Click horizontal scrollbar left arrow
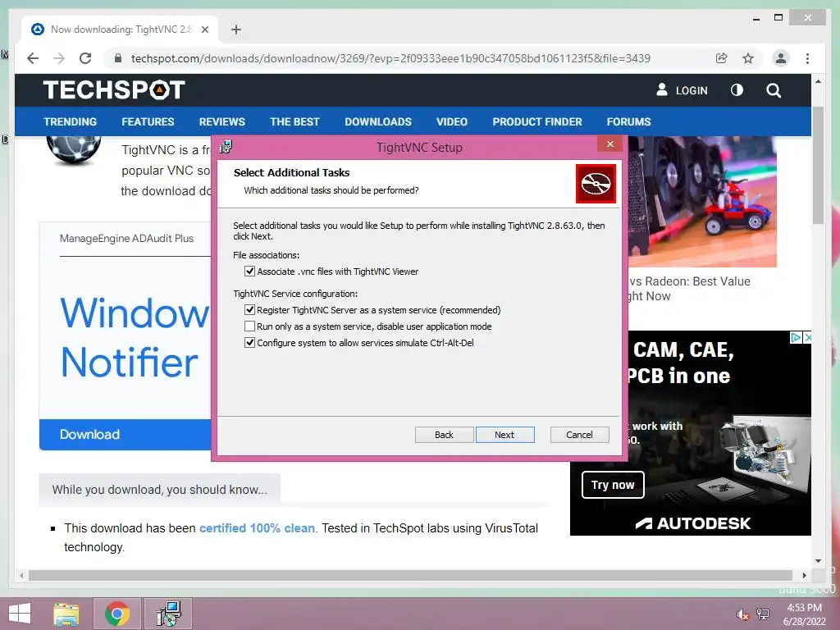 pyautogui.click(x=21, y=575)
